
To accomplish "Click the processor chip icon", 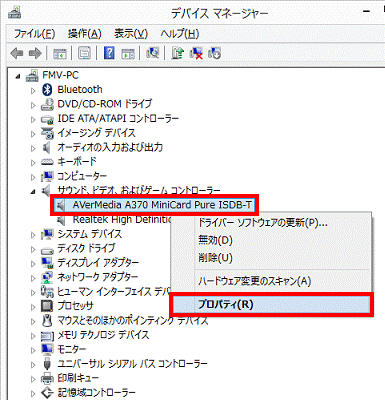I will pos(47,306).
